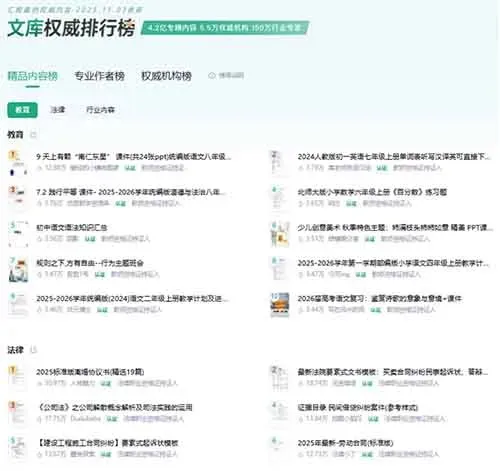Click the 认证 badge under 2026届高考语文复习
The height and width of the screenshot is (471, 500).
click(376, 310)
